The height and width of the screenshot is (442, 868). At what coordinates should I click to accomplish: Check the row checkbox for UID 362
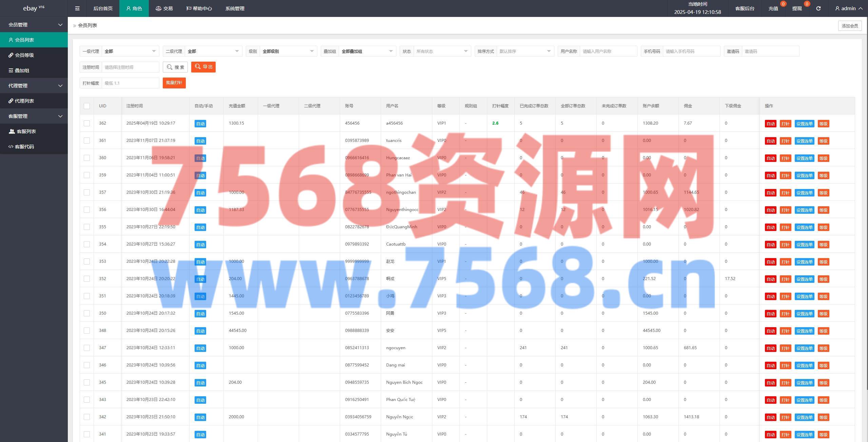point(87,123)
